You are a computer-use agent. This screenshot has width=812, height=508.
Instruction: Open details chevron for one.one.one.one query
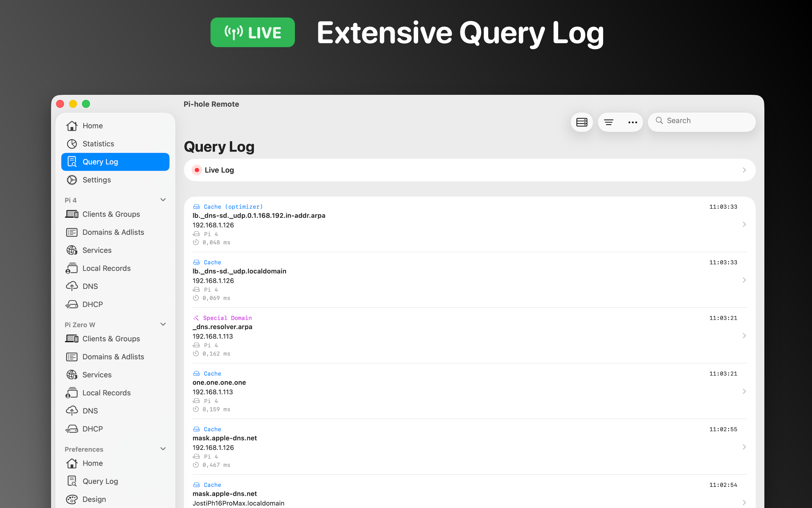[744, 391]
